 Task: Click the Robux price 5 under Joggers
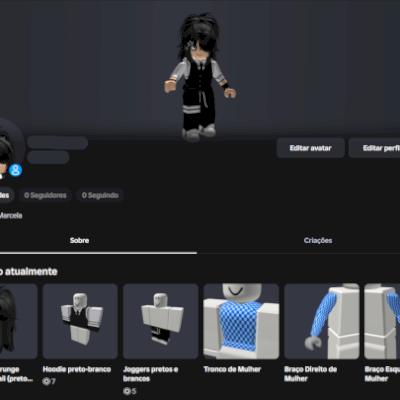[130, 391]
